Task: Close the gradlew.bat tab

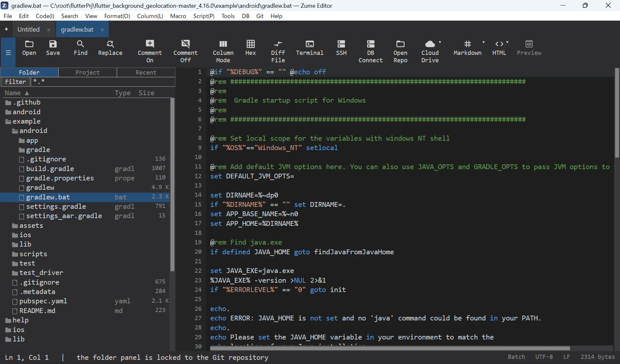Action: tap(102, 30)
